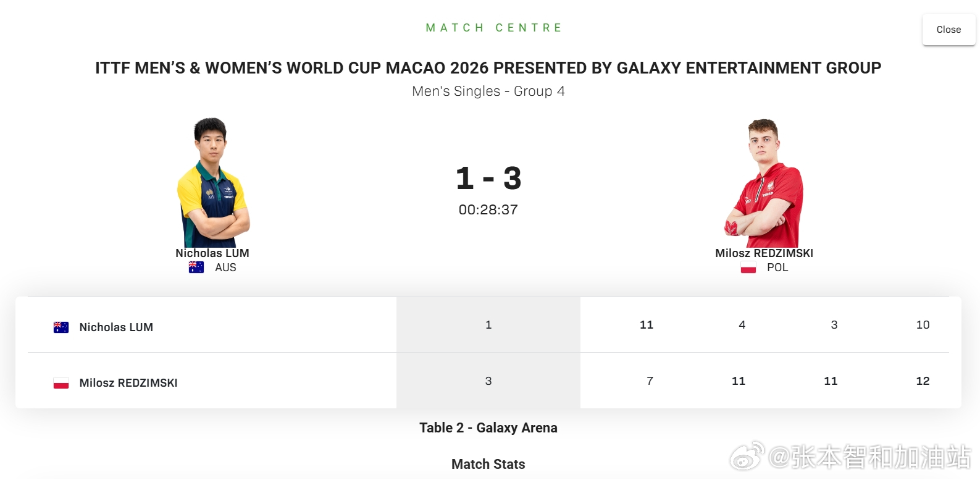Click Redzimski's fourth game score of 12
This screenshot has width=980, height=480.
923,381
